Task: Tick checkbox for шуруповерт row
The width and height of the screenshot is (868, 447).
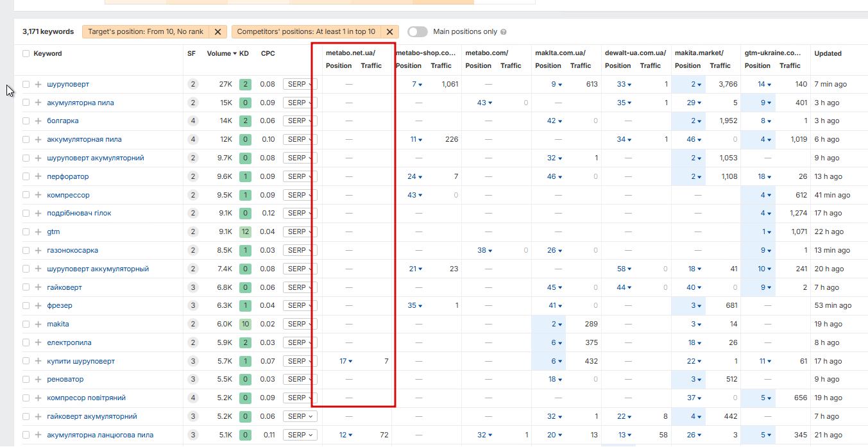Action: tap(26, 84)
